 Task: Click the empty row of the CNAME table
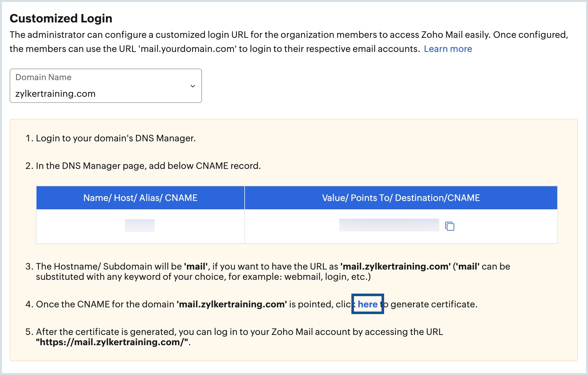coord(289,226)
